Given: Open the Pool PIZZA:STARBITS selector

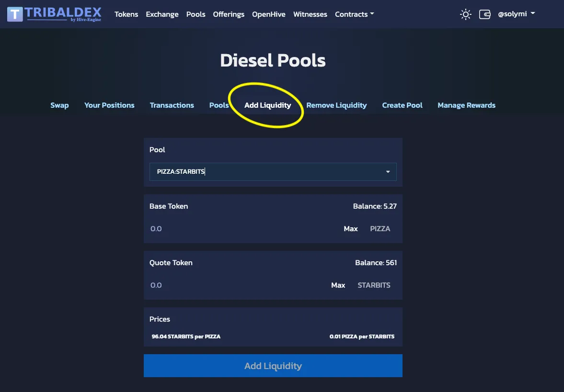Looking at the screenshot, I should pyautogui.click(x=273, y=172).
